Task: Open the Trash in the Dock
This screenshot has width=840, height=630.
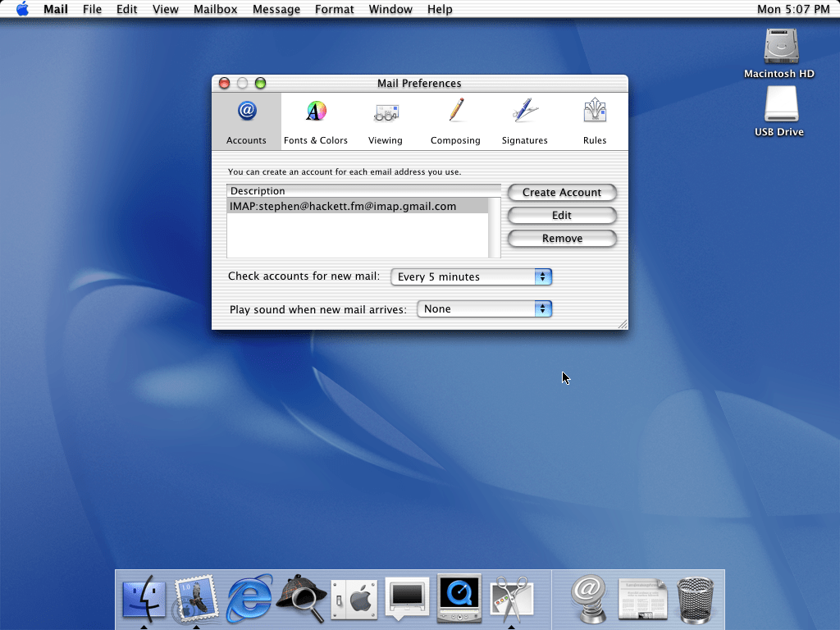Action: [x=695, y=599]
